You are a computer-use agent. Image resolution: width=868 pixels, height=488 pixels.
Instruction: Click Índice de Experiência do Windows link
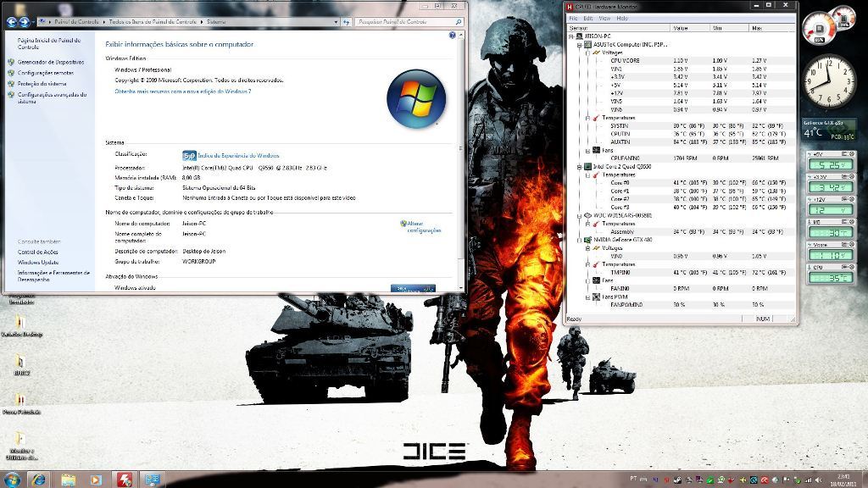238,156
